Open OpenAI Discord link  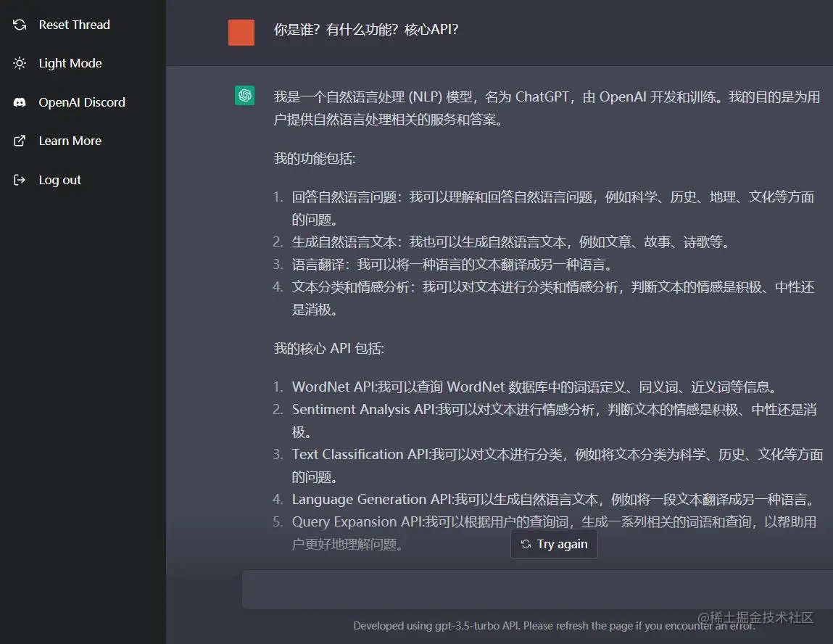pyautogui.click(x=82, y=102)
